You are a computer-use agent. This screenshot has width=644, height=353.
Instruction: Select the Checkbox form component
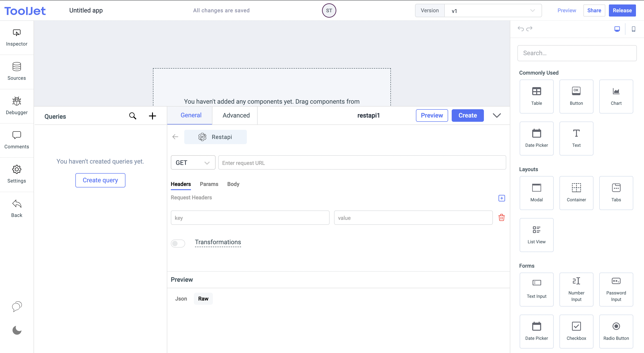[576, 331]
